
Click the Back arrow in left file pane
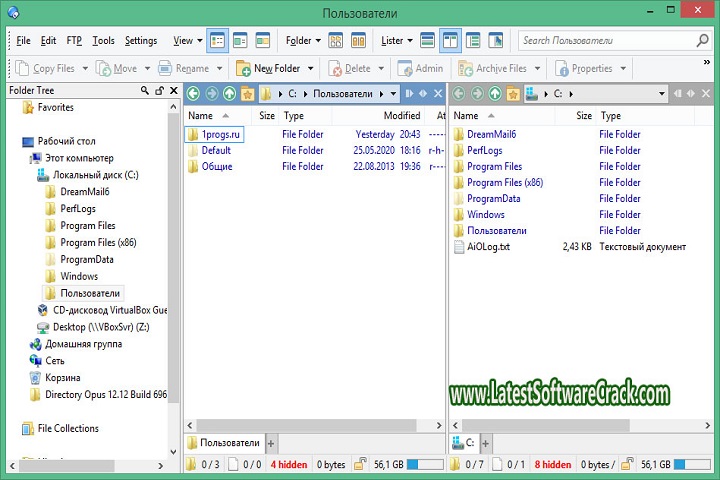coord(193,94)
